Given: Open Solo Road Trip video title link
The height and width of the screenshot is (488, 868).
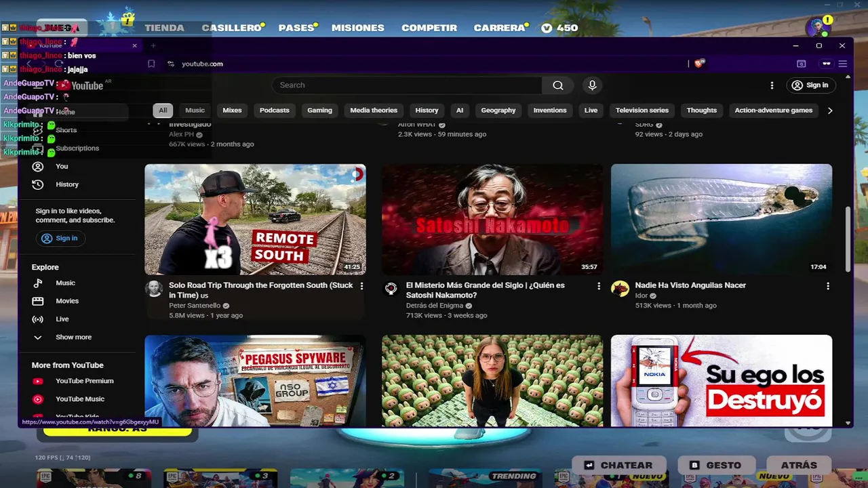Looking at the screenshot, I should [x=261, y=290].
